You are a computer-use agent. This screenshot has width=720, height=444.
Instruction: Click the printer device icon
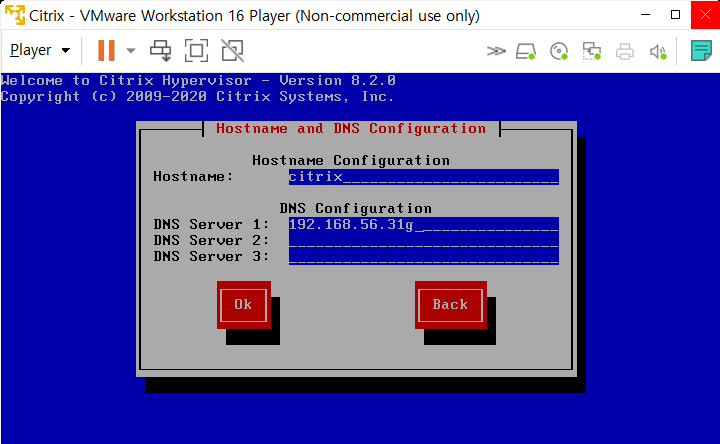coord(624,51)
